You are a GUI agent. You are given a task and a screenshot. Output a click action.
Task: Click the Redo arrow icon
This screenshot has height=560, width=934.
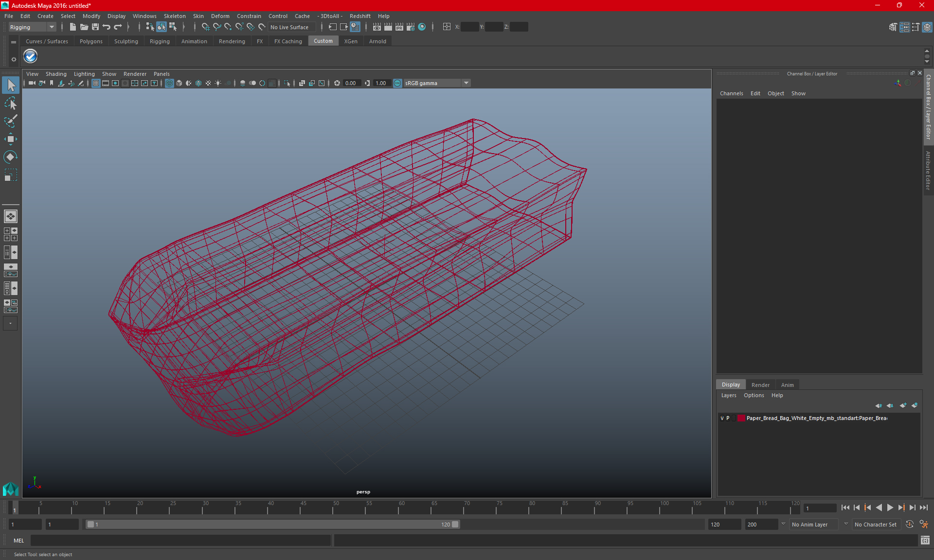pyautogui.click(x=118, y=27)
